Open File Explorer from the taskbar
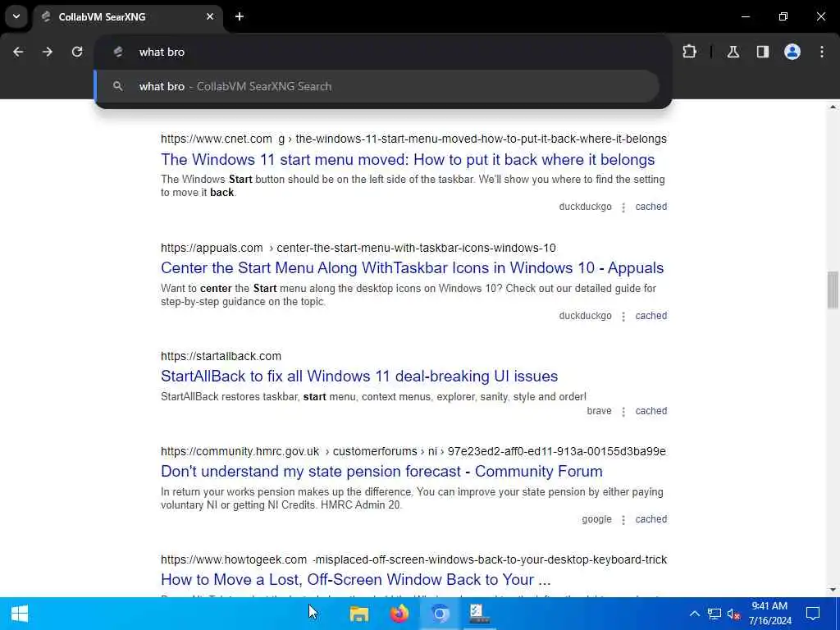 (x=359, y=614)
